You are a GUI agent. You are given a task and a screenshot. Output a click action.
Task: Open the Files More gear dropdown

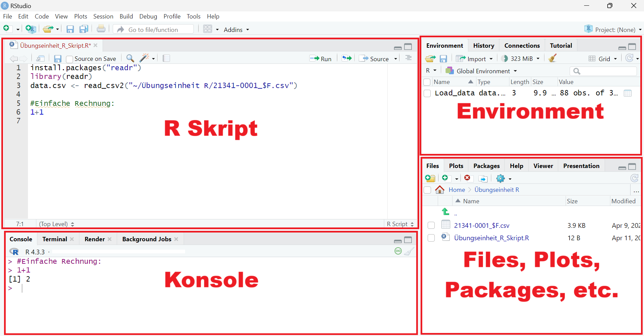click(x=504, y=178)
